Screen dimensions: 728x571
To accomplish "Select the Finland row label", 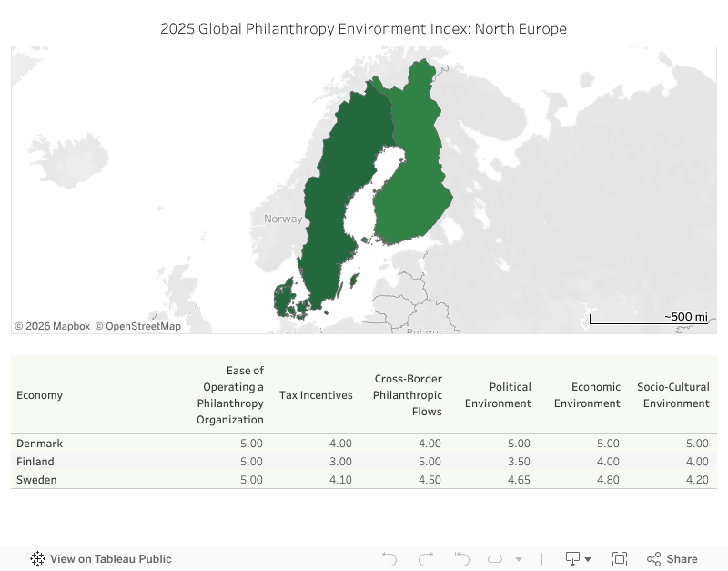I will tap(35, 462).
